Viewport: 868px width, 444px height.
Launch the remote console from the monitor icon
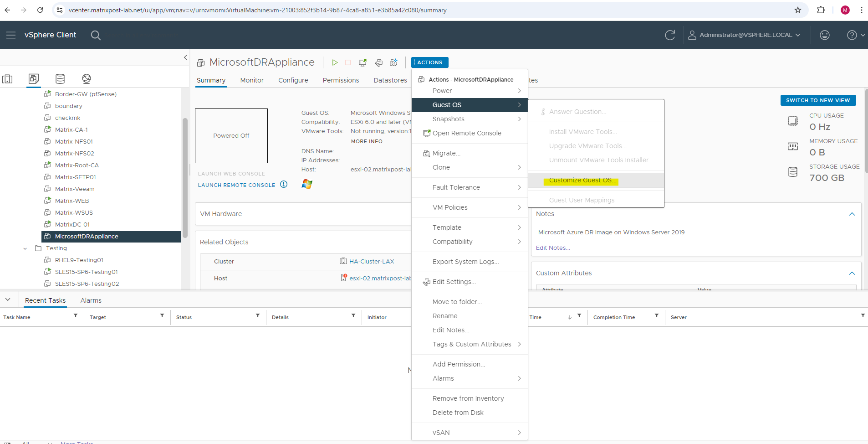point(362,62)
